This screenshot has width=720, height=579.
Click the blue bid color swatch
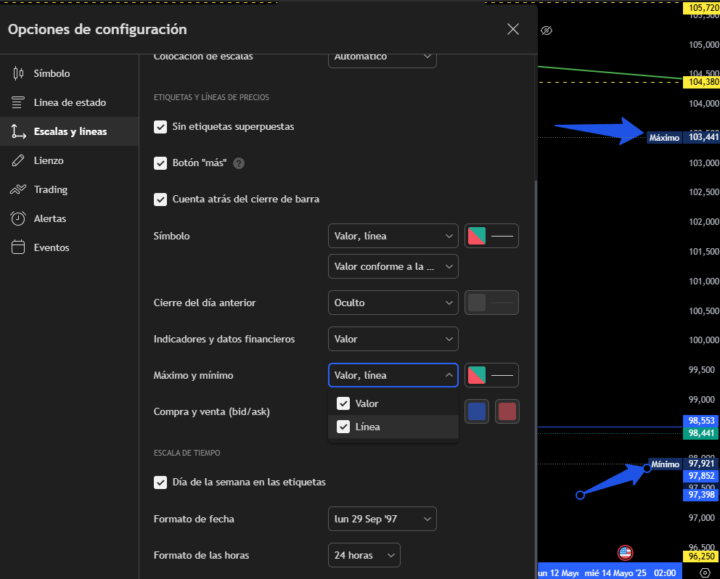pos(477,411)
